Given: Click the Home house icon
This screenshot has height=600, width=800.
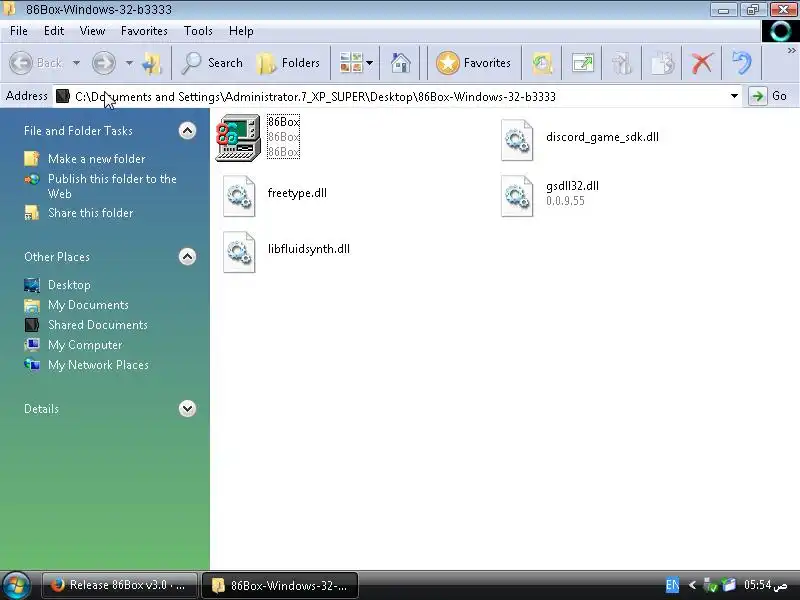Looking at the screenshot, I should click(x=401, y=63).
